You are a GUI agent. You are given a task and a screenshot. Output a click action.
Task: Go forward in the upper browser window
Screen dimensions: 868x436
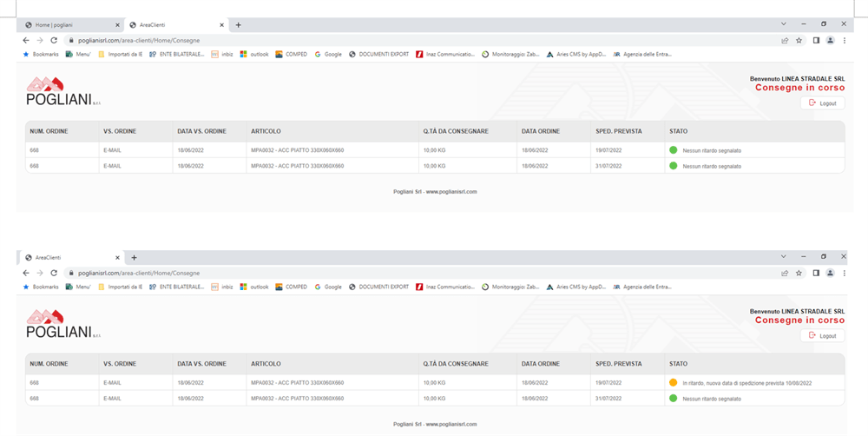click(x=40, y=40)
